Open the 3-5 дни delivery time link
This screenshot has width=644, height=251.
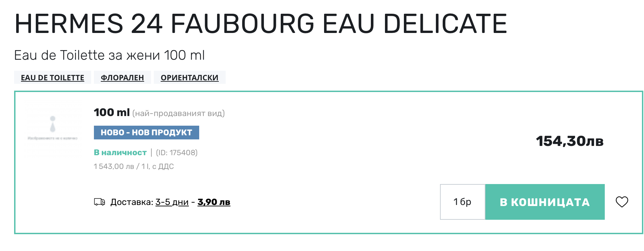tap(172, 202)
